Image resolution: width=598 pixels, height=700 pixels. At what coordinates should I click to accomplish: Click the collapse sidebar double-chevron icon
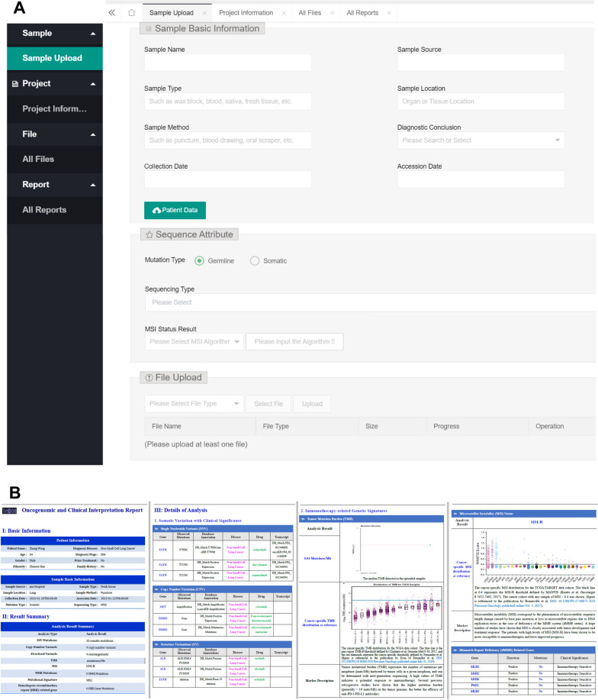tap(112, 13)
